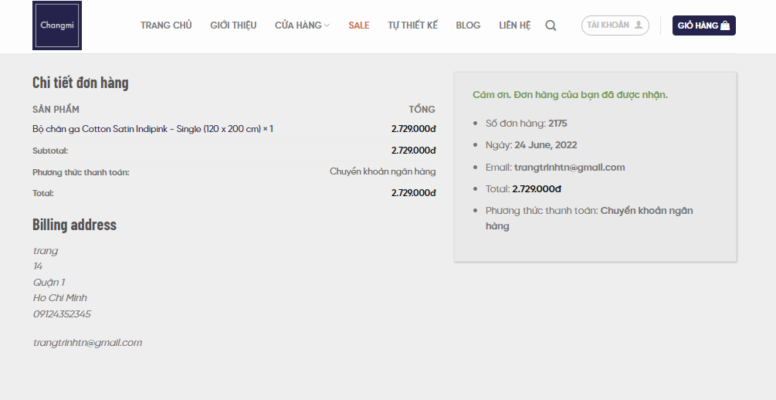776x400 pixels.
Task: Click the product line price 2.729.000đ
Action: (x=413, y=129)
